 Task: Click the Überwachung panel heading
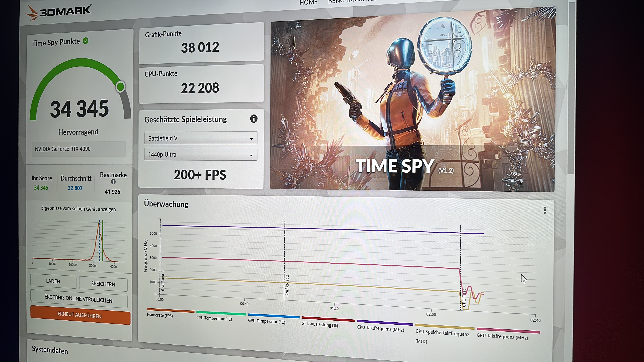pyautogui.click(x=166, y=204)
